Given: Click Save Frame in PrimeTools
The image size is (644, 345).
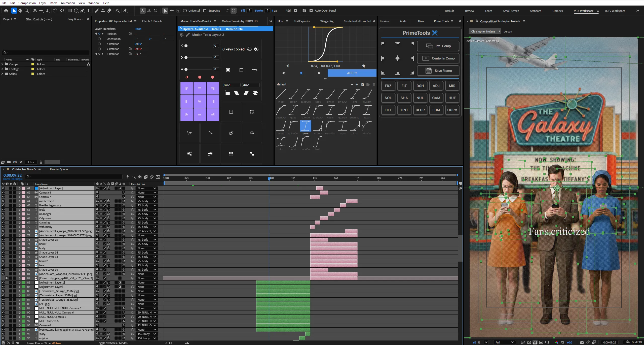Looking at the screenshot, I should 438,71.
